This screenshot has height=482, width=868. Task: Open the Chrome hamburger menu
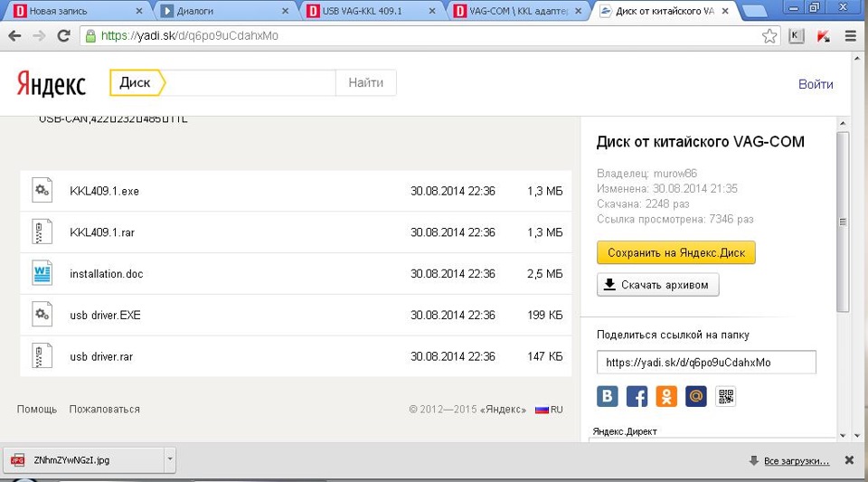(x=851, y=36)
